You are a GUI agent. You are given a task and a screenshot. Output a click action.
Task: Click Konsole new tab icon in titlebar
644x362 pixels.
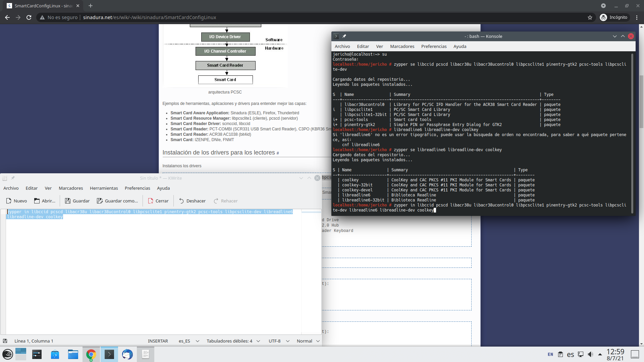click(336, 36)
